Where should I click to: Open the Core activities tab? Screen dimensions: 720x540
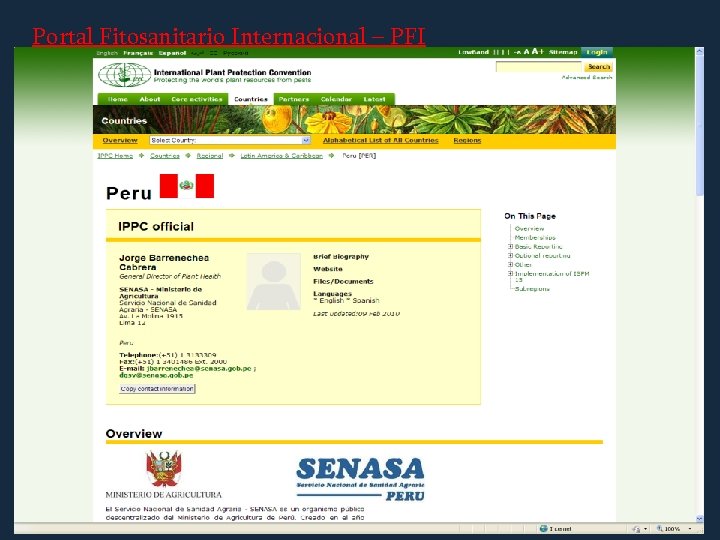197,99
